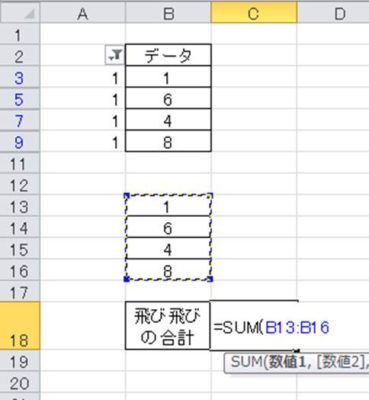The width and height of the screenshot is (369, 400).
Task: Click 数値1 argument in the tooltip
Action: (288, 362)
